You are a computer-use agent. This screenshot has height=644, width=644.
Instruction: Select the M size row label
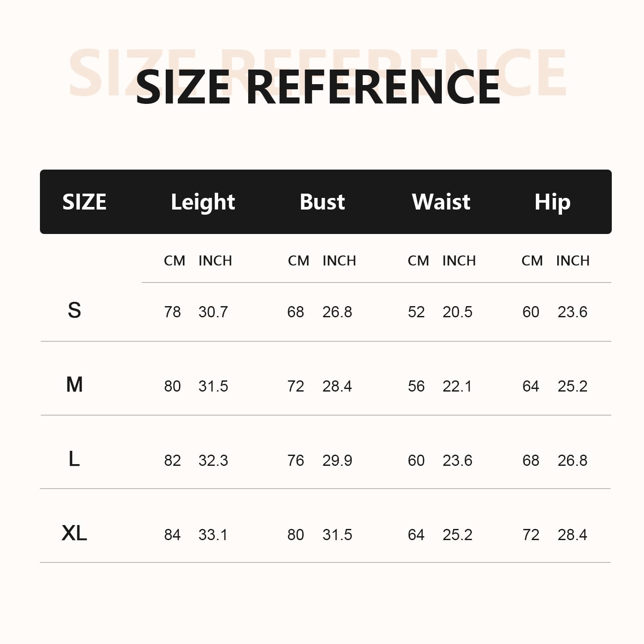[x=74, y=385]
